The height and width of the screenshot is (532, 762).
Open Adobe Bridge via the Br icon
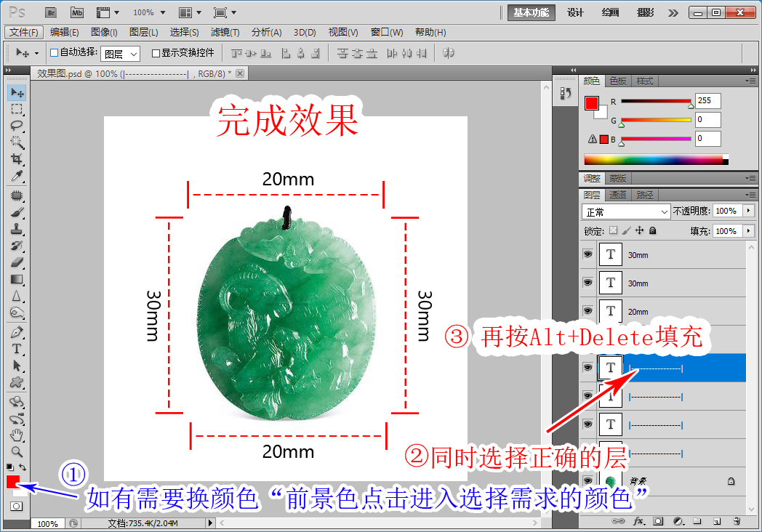coord(51,12)
